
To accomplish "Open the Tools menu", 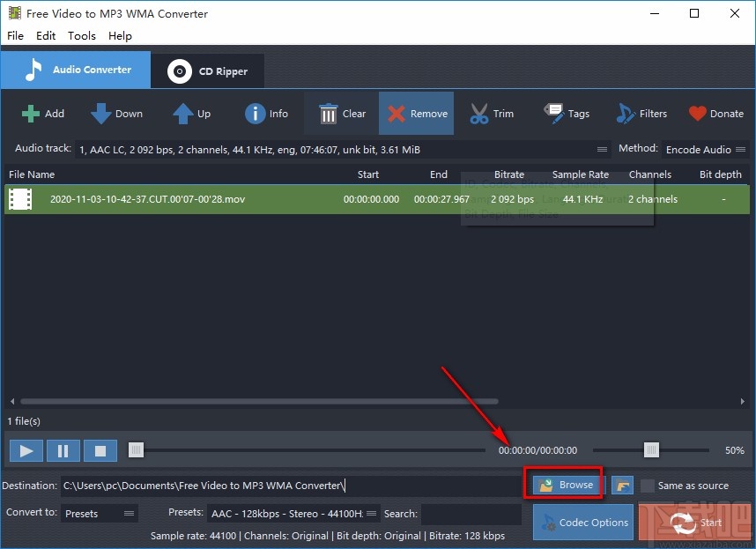I will [x=81, y=35].
